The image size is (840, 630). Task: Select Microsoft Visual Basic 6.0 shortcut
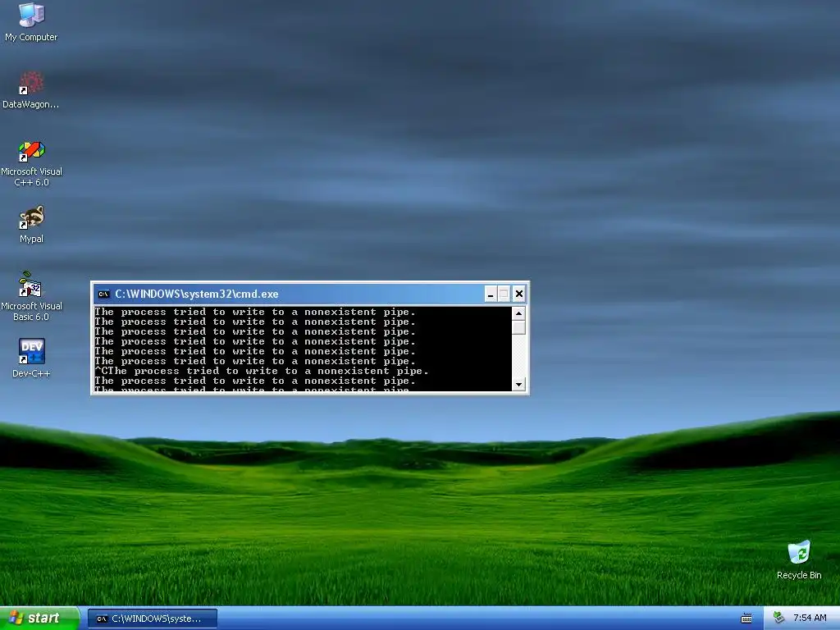[x=31, y=296]
